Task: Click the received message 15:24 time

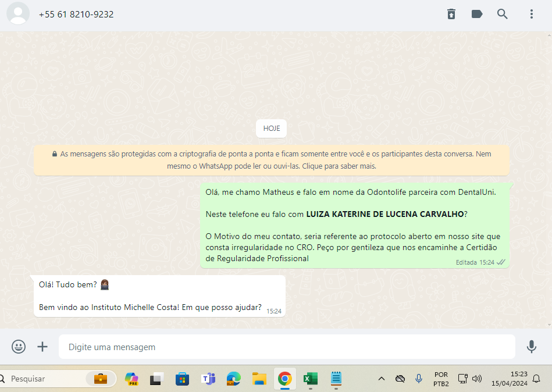Action: 274,311
